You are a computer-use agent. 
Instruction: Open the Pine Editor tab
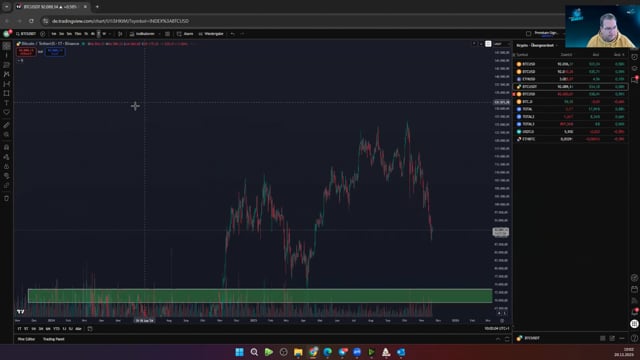click(x=26, y=339)
